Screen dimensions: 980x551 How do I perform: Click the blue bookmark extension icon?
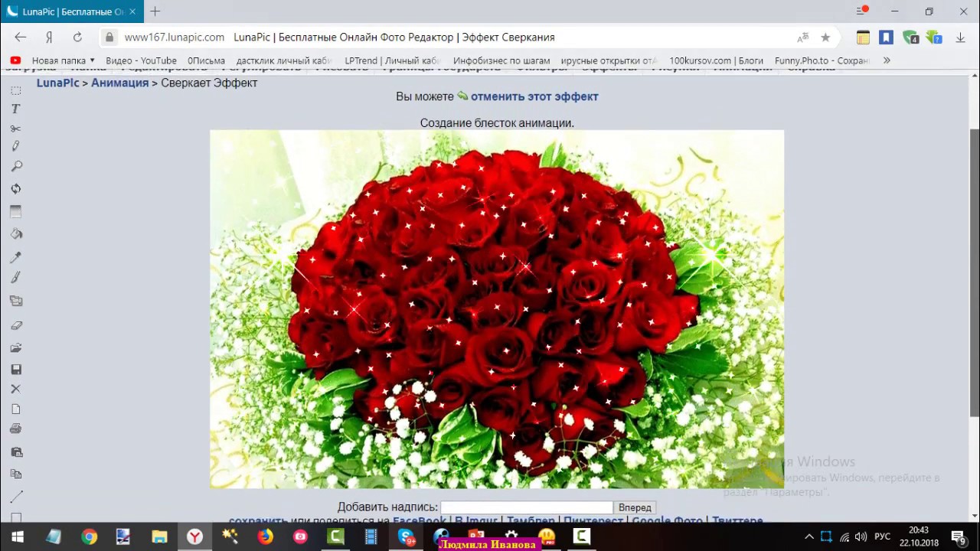[x=886, y=37]
